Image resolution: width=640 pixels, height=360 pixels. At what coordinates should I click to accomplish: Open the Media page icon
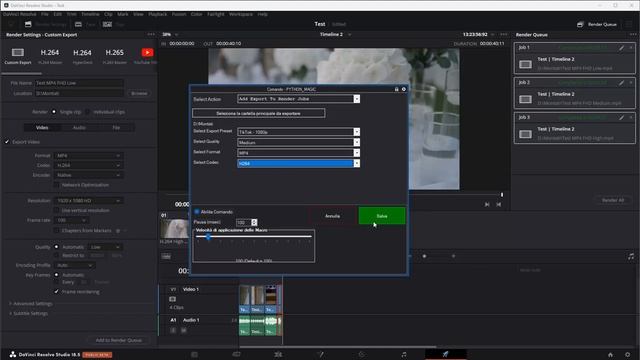click(194, 354)
